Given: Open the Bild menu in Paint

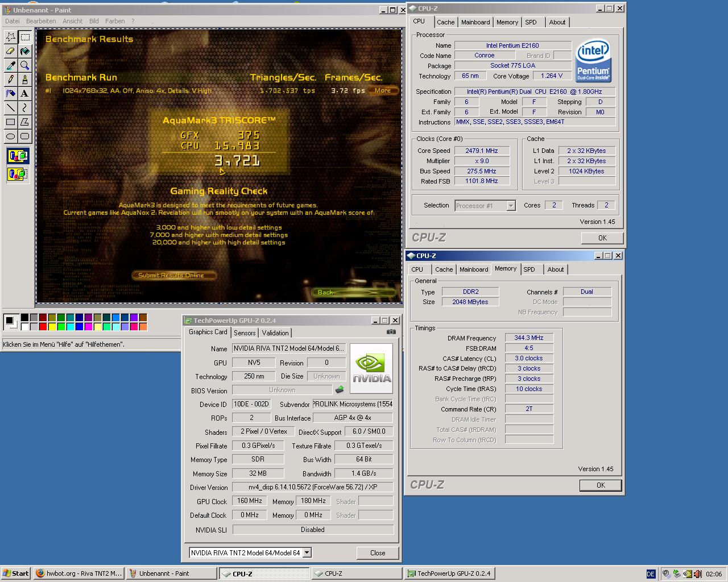Looking at the screenshot, I should (94, 21).
